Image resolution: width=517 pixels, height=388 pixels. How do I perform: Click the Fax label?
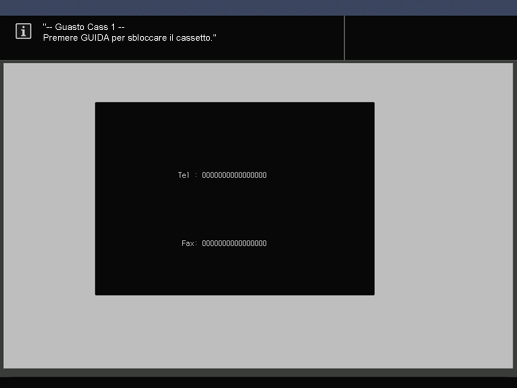click(x=188, y=243)
